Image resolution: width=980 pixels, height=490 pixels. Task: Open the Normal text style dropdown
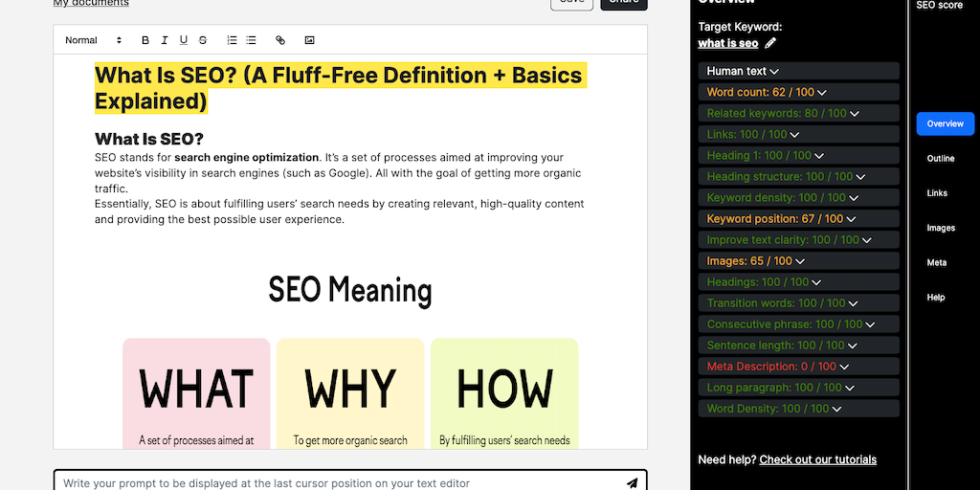tap(93, 40)
